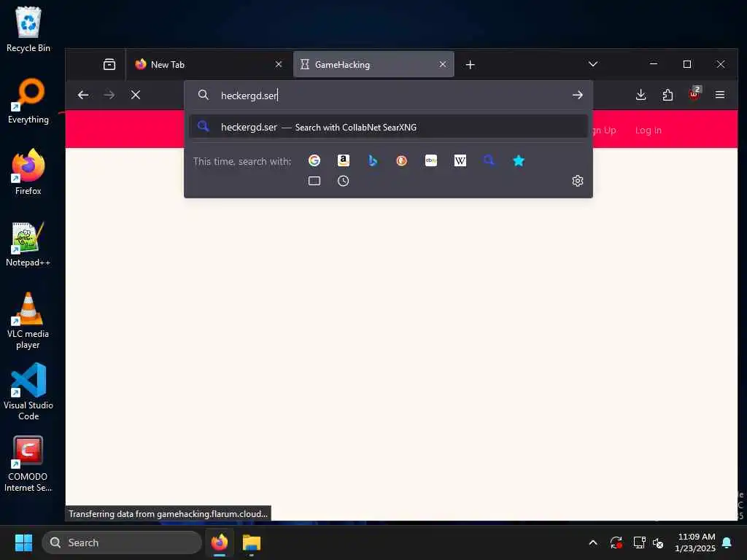This screenshot has width=747, height=560.
Task: Select heckergd.ser SearXNG search suggestion
Action: pyautogui.click(x=388, y=127)
